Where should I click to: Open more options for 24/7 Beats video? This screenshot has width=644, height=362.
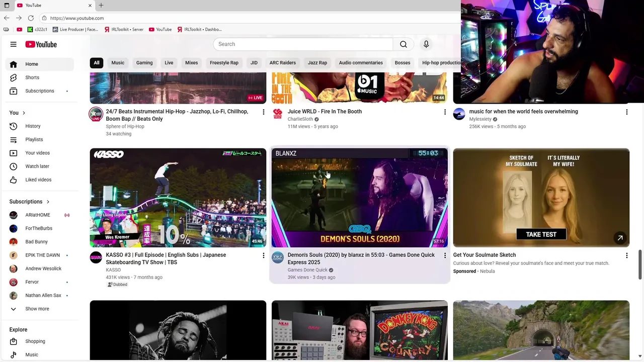point(263,112)
